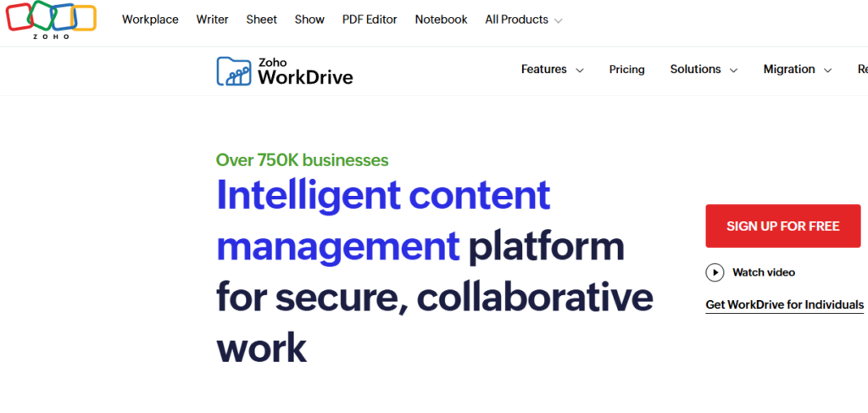Click the SIGN UP FOR FREE button
Viewport: 868px width, 413px height.
(782, 226)
